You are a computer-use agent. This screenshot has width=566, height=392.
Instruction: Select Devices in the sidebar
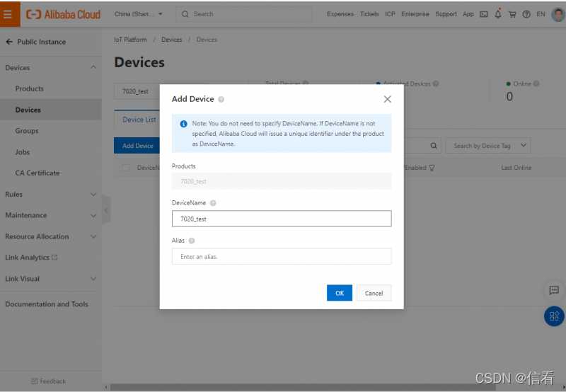point(28,110)
